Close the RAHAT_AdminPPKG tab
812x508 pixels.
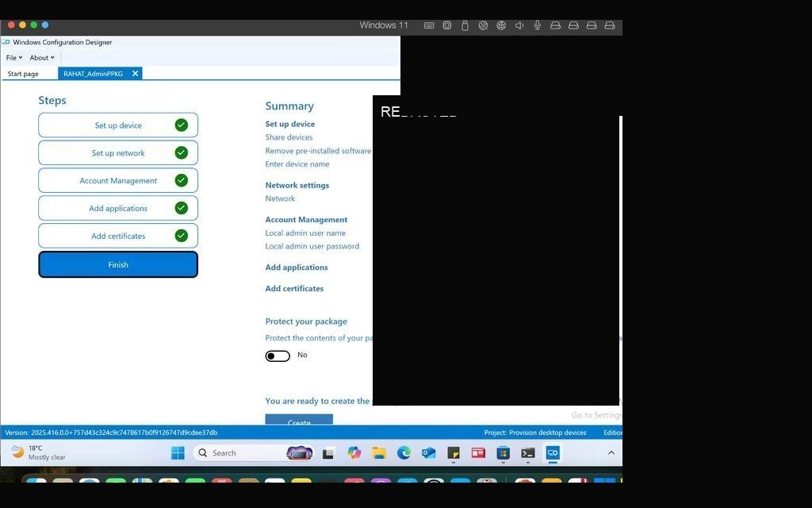click(135, 74)
